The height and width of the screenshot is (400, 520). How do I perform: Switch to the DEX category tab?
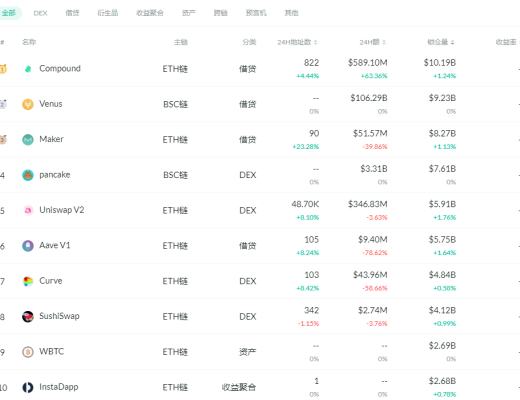pyautogui.click(x=40, y=13)
